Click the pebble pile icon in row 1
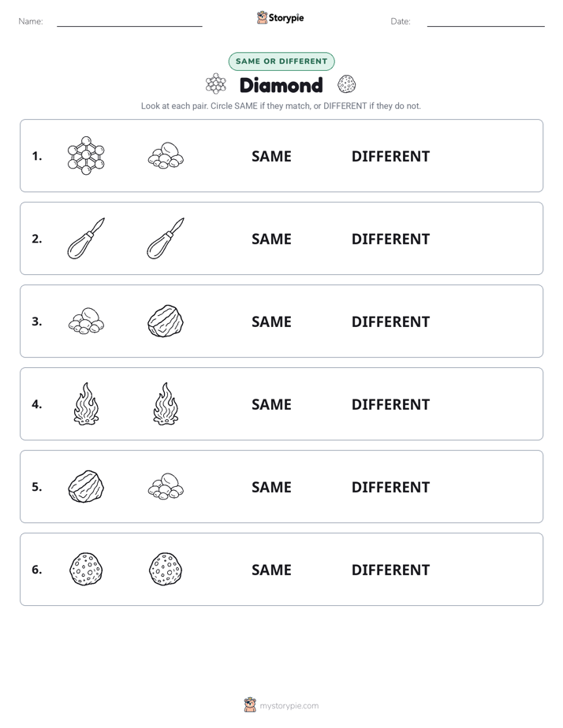Image resolution: width=563 pixels, height=728 pixels. click(166, 155)
